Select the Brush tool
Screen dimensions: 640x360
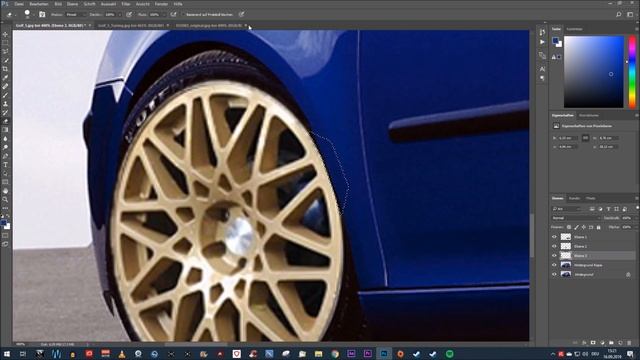pyautogui.click(x=5, y=95)
